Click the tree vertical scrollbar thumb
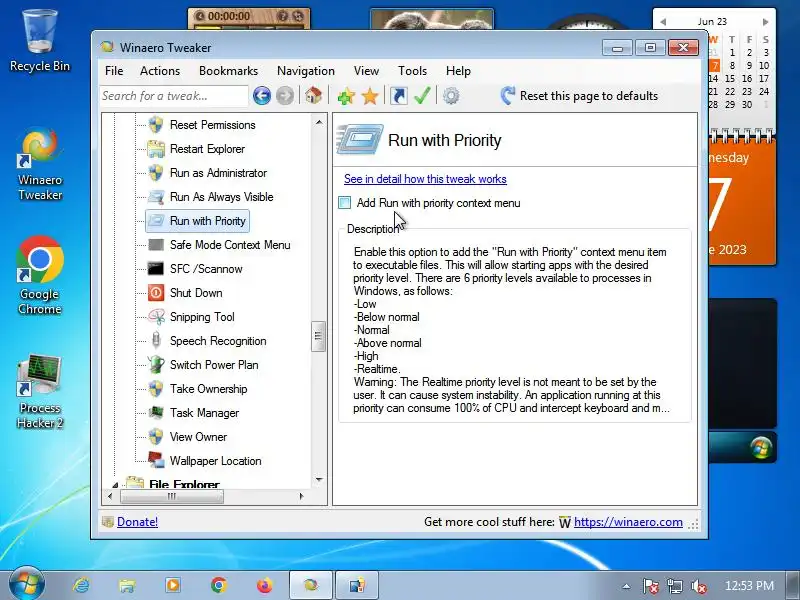The height and width of the screenshot is (600, 800). point(318,336)
